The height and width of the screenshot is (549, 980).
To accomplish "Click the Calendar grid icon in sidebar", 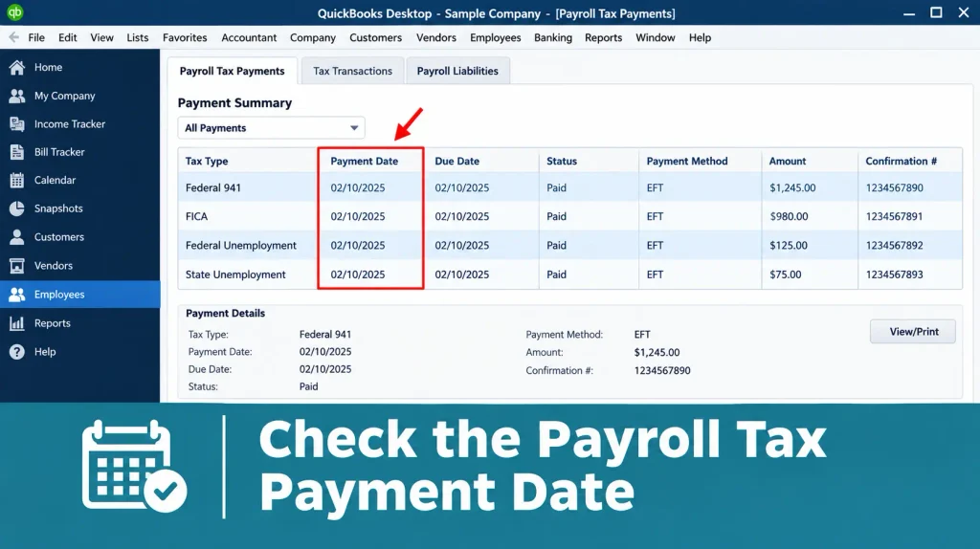I will tap(17, 180).
